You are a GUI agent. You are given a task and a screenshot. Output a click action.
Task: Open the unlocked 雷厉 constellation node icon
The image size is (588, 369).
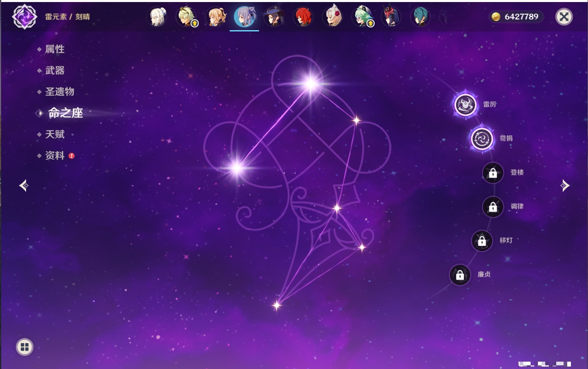click(465, 105)
